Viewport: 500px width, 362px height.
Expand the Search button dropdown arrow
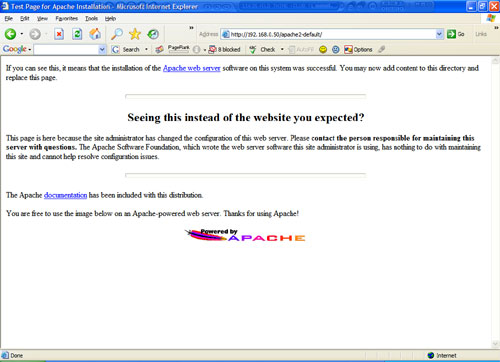coord(146,50)
